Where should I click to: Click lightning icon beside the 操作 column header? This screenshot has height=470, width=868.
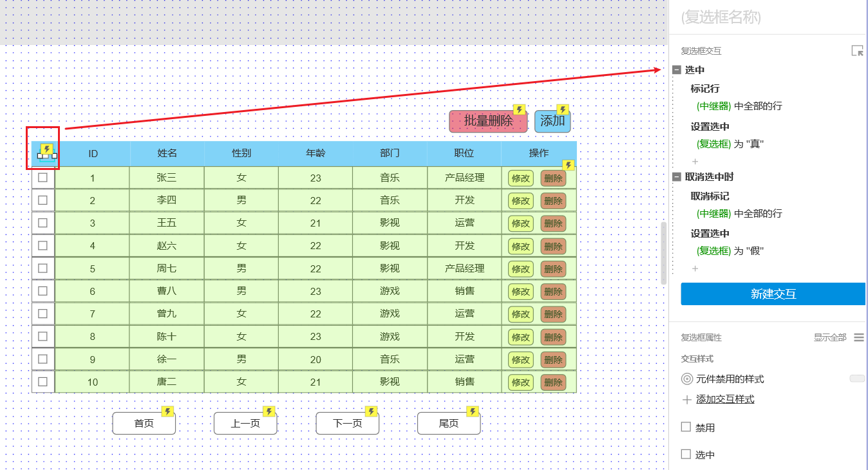tap(568, 165)
